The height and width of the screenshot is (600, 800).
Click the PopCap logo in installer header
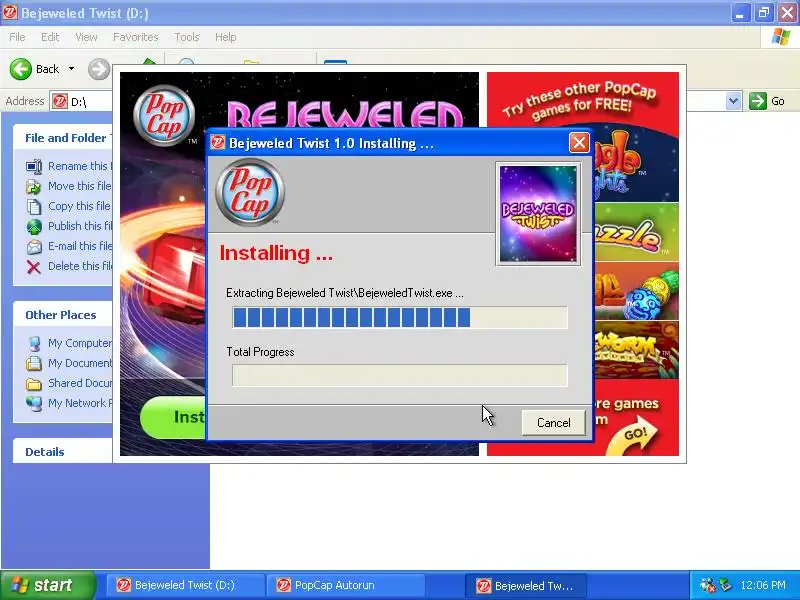point(250,192)
